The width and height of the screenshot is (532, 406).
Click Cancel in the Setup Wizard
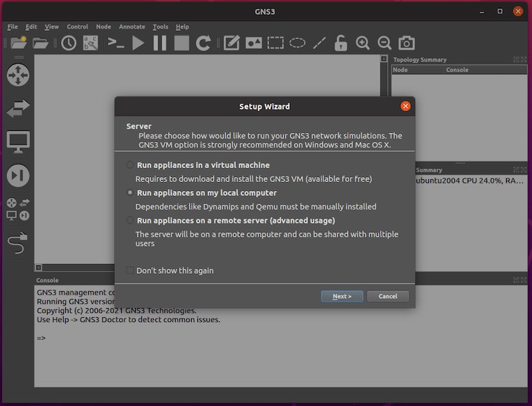(x=388, y=296)
